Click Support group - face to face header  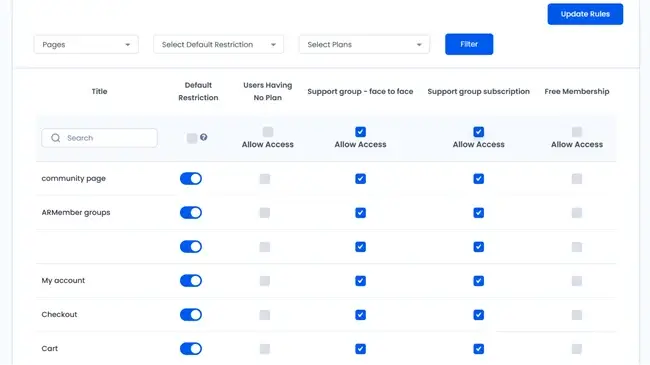pyautogui.click(x=360, y=91)
